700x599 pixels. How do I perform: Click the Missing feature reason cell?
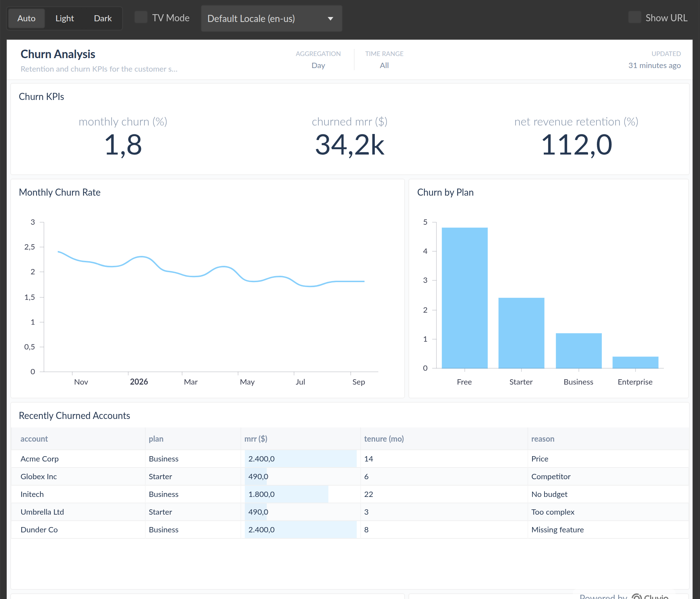608,530
